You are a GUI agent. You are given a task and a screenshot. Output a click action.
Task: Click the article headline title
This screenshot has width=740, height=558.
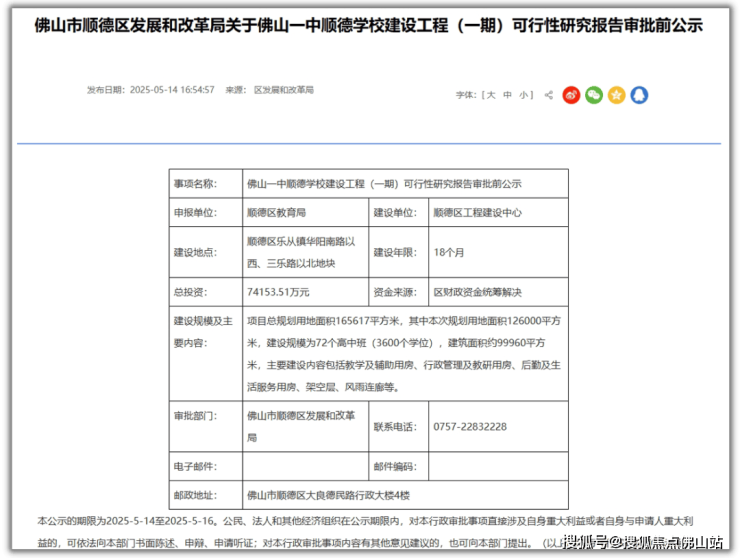pyautogui.click(x=369, y=26)
